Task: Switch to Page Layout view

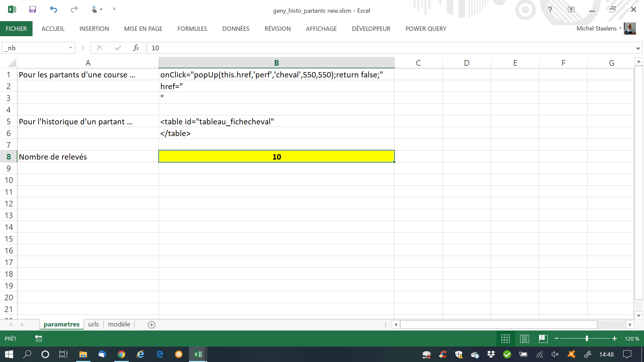Action: (x=524, y=339)
